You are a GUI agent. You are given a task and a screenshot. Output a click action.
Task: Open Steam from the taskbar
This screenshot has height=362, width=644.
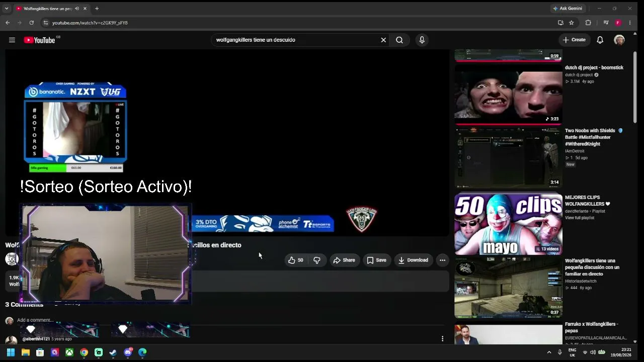pos(113,352)
